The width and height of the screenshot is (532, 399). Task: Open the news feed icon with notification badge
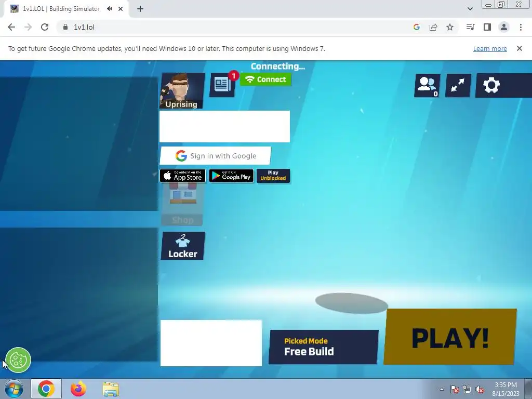tap(222, 85)
